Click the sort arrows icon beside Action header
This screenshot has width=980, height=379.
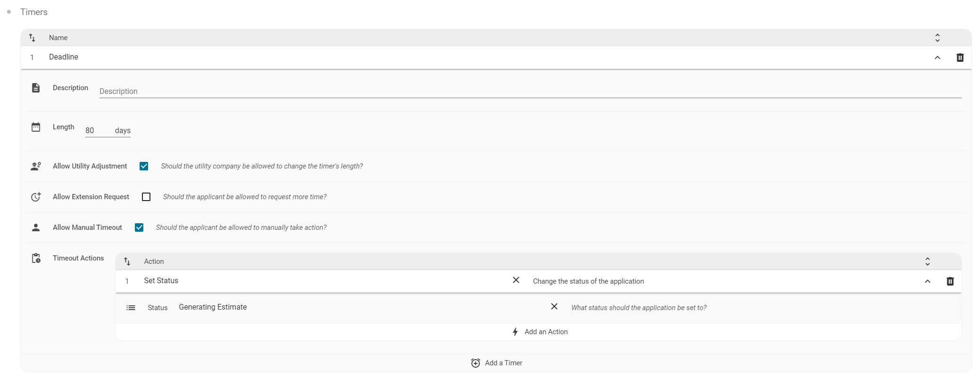click(127, 261)
